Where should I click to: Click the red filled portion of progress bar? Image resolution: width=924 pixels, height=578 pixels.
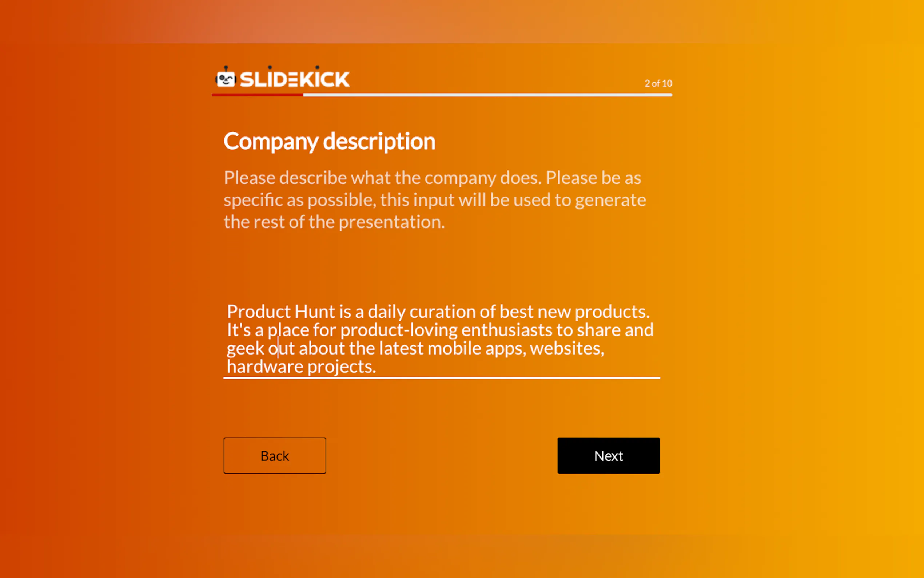point(258,95)
